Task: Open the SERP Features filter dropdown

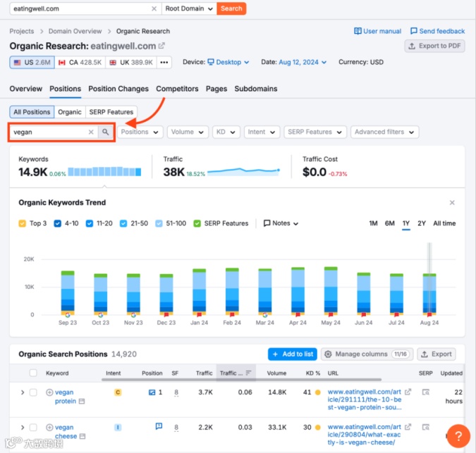Action: [x=315, y=132]
